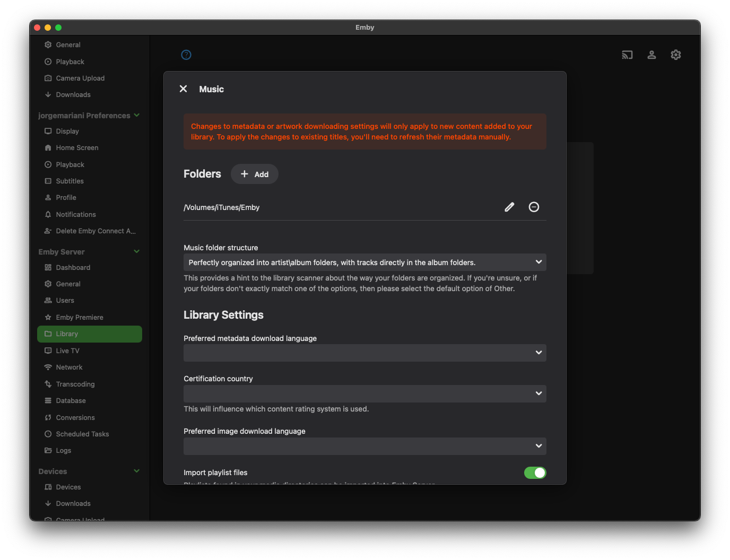Collapse the Emby Server sidebar section

tap(137, 251)
